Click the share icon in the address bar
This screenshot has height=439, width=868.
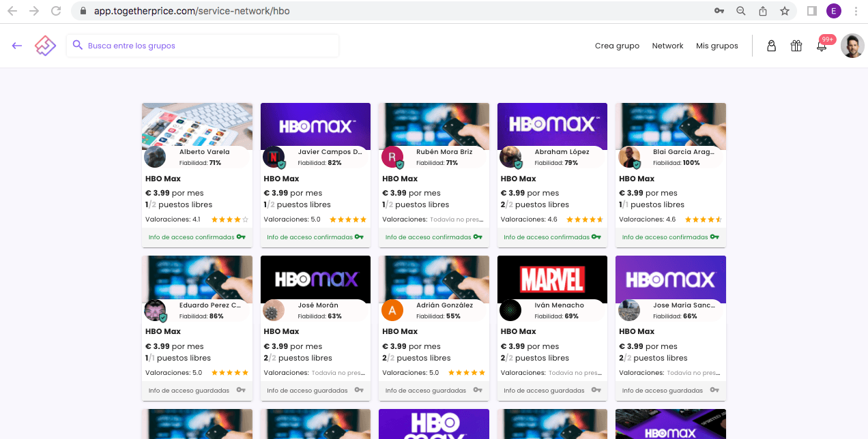[x=763, y=11]
